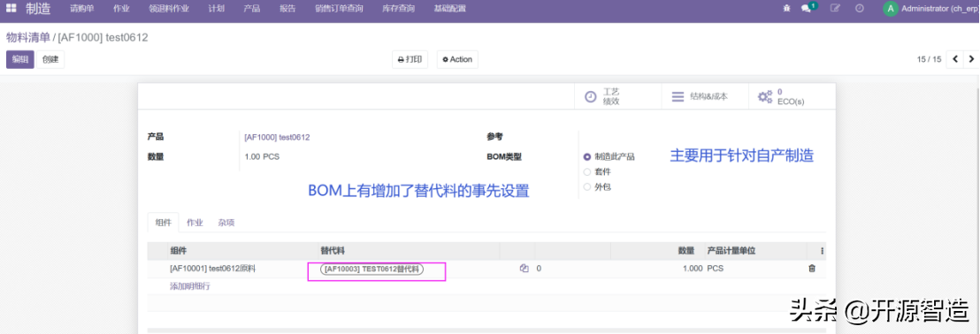The width and height of the screenshot is (980, 334).
Task: Click the 制造 app title
Action: [x=38, y=9]
